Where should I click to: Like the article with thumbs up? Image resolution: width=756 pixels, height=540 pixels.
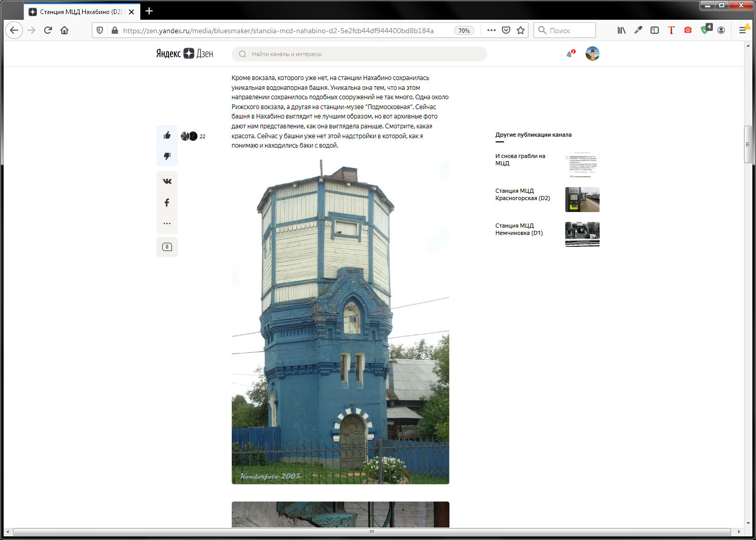[167, 136]
